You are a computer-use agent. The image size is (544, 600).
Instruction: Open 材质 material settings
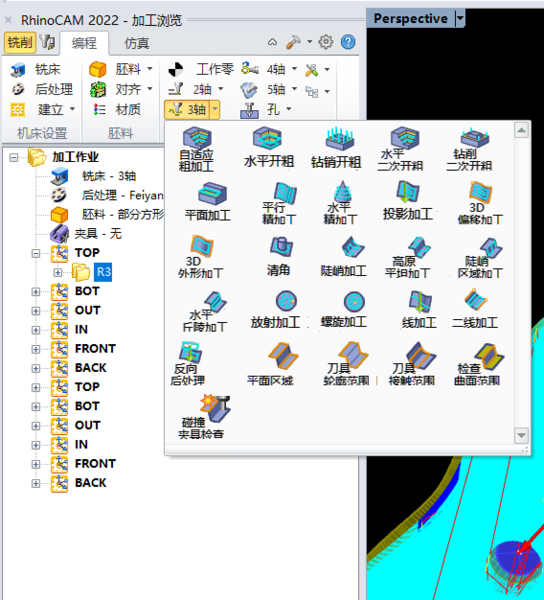coord(117,109)
